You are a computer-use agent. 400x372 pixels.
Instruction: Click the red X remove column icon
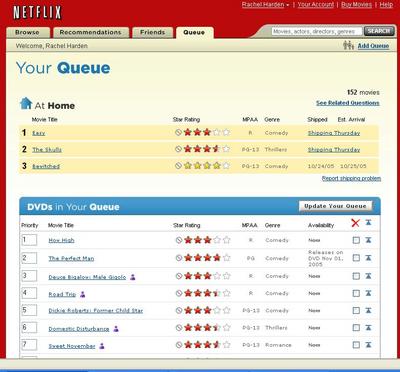coord(355,223)
